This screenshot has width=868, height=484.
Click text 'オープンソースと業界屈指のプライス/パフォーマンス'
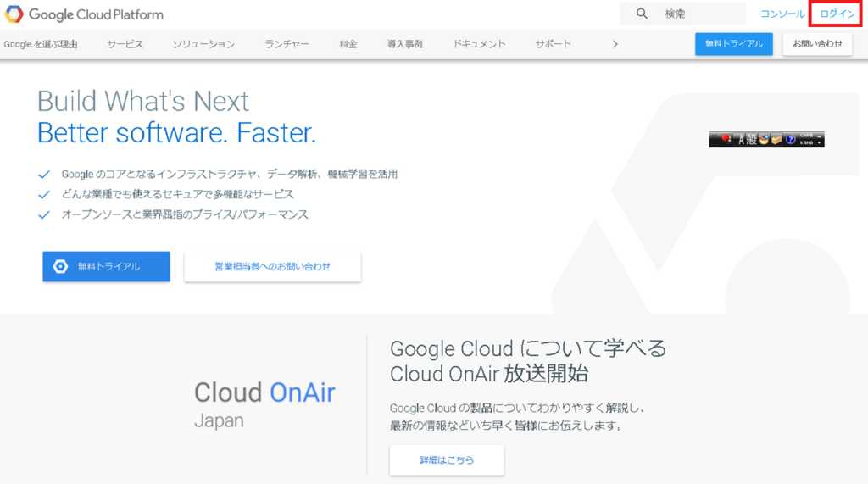pos(185,214)
